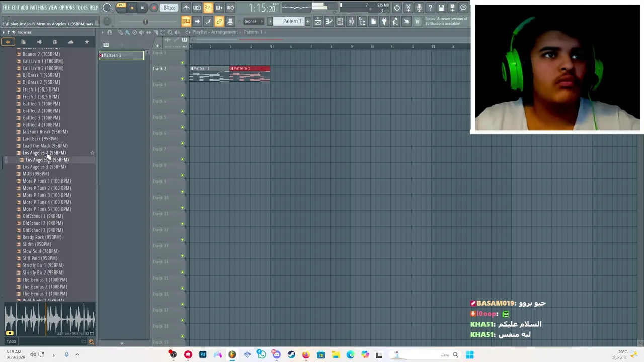The width and height of the screenshot is (644, 362).
Task: Toggle the metronome icon
Action: point(186,8)
